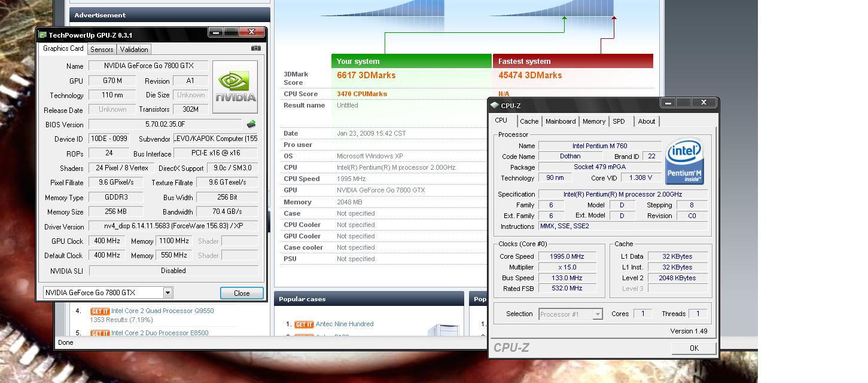Open the Processor #1 selection dropdown in CPU-Z
The image size is (868, 383).
(598, 314)
